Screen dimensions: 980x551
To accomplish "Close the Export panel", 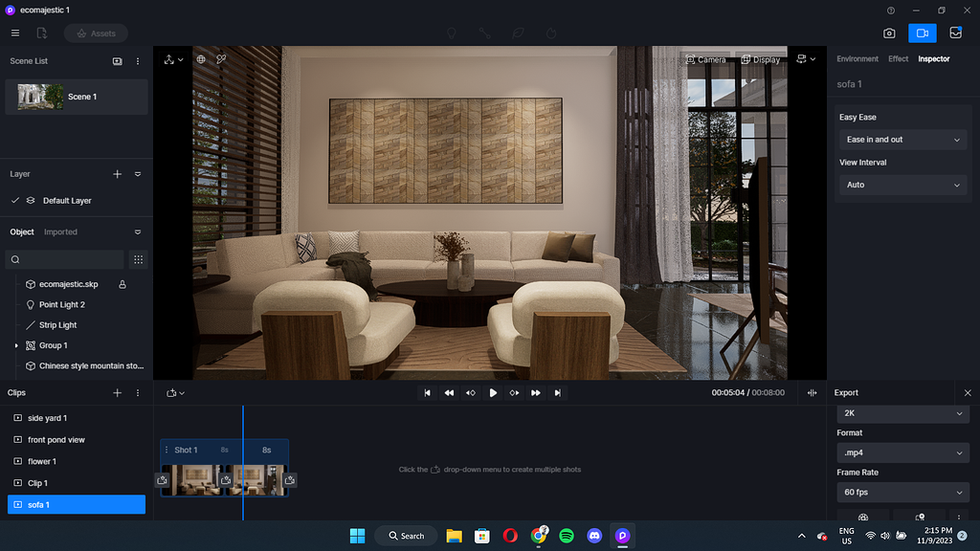I will 968,392.
